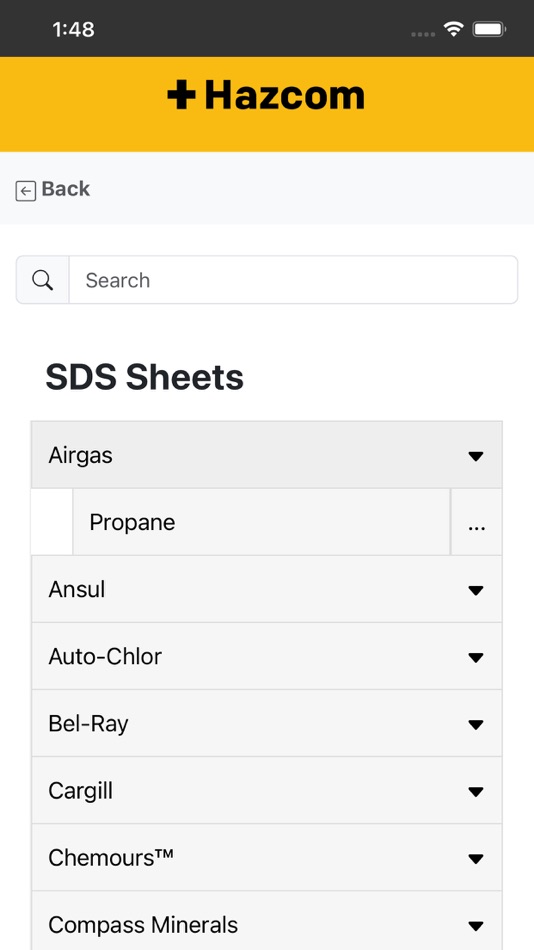This screenshot has width=534, height=950.
Task: Expand the Cargill dropdown arrow
Action: [476, 791]
